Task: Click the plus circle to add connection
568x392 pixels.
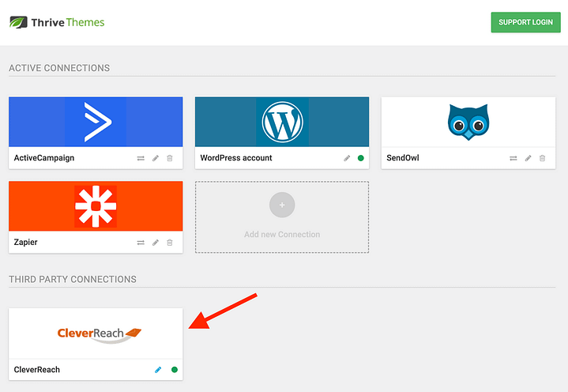Action: [282, 205]
